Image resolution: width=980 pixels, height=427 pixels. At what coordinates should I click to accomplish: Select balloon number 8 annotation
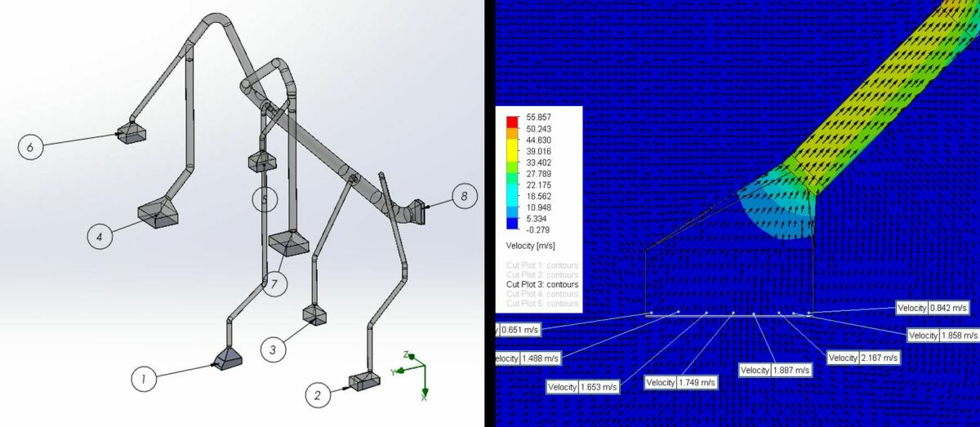pyautogui.click(x=464, y=197)
